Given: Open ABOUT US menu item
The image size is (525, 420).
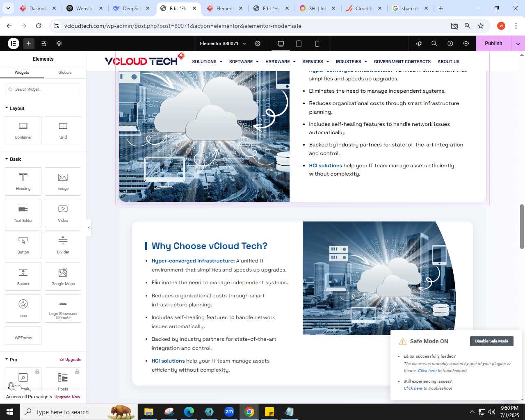Looking at the screenshot, I should coord(448,62).
